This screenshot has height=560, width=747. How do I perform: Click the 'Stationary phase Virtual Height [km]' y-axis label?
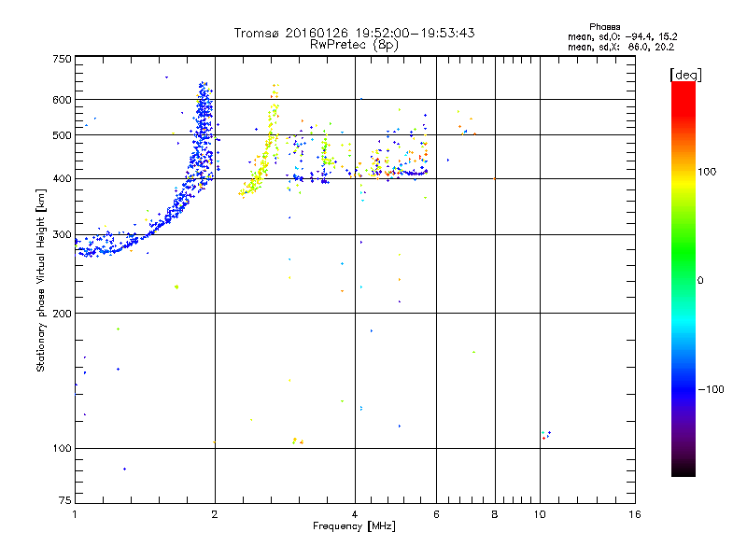[41, 281]
